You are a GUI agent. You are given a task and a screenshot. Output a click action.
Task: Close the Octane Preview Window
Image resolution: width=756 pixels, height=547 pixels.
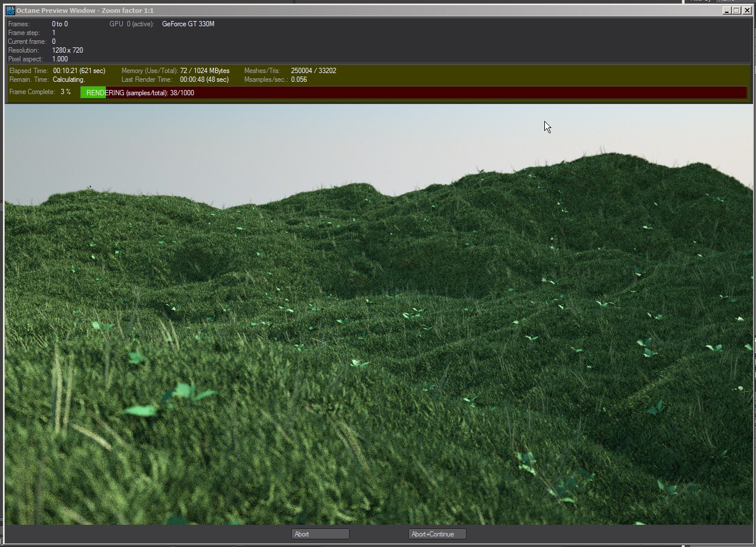tap(747, 11)
